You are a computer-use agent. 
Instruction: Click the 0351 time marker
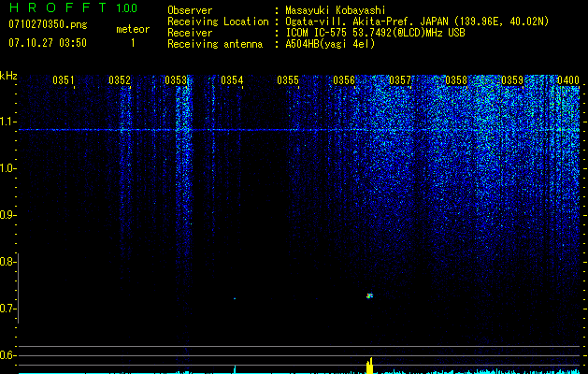(x=64, y=80)
